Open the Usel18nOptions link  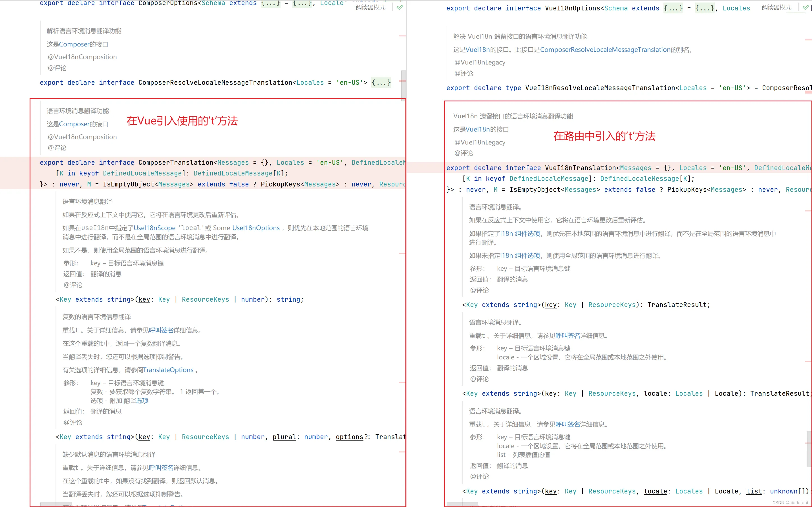point(256,228)
